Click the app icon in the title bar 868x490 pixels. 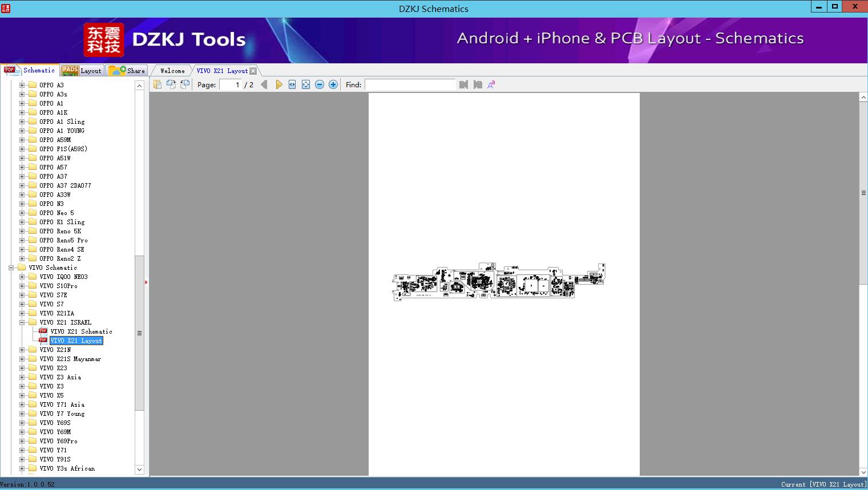tap(5, 9)
